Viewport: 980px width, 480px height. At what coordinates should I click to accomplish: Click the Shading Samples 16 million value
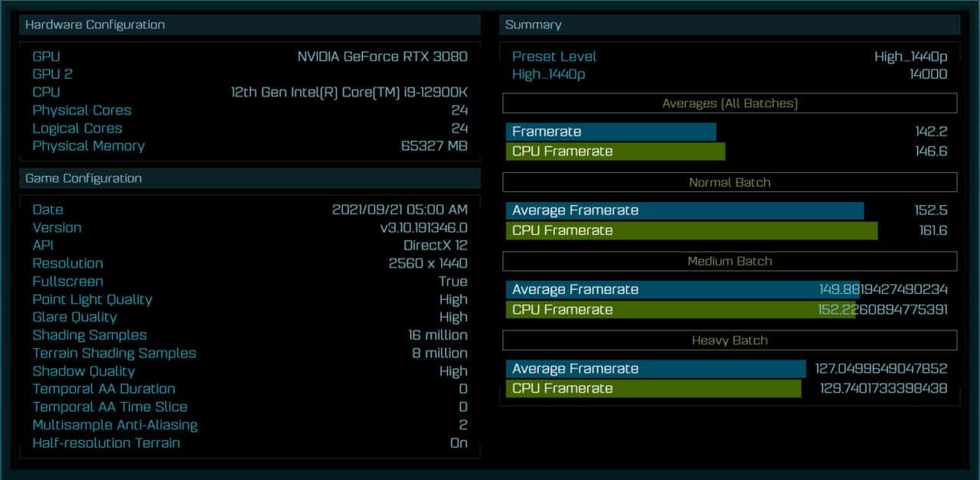pyautogui.click(x=438, y=335)
